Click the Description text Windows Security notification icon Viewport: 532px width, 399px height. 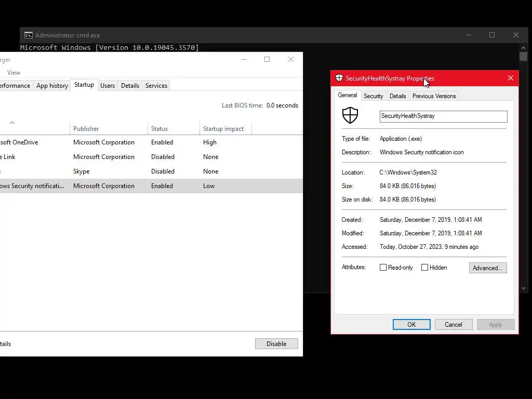point(421,152)
